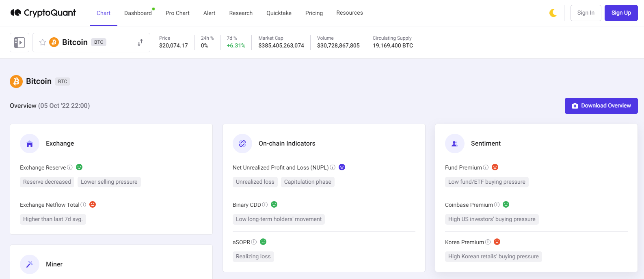This screenshot has width=644, height=279.
Task: Open the Pro Chart tab
Action: [x=177, y=13]
